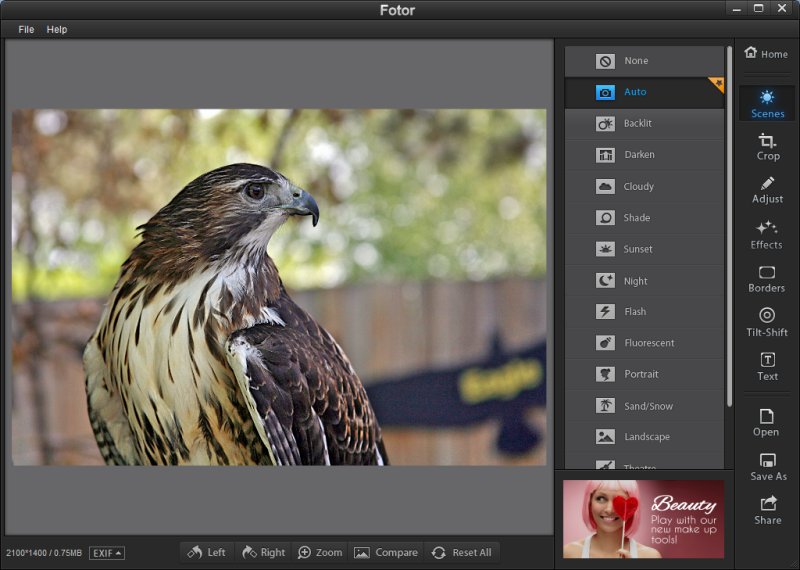
Task: Open the Crop tool
Action: click(x=767, y=147)
